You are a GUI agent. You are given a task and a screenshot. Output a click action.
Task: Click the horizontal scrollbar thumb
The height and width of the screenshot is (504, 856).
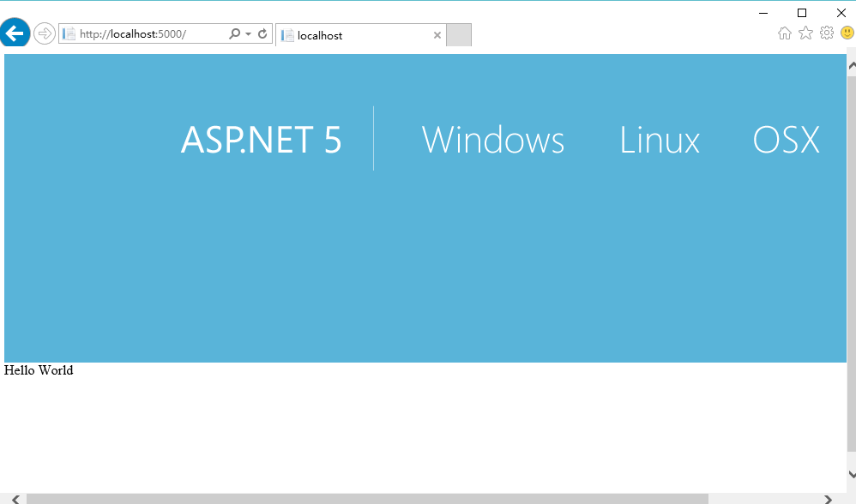[x=367, y=499]
